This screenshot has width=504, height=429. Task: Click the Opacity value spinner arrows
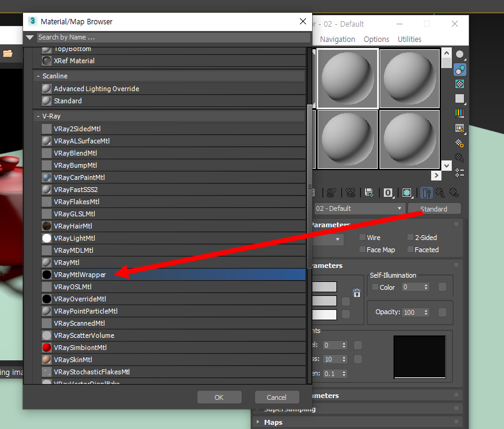[426, 312]
